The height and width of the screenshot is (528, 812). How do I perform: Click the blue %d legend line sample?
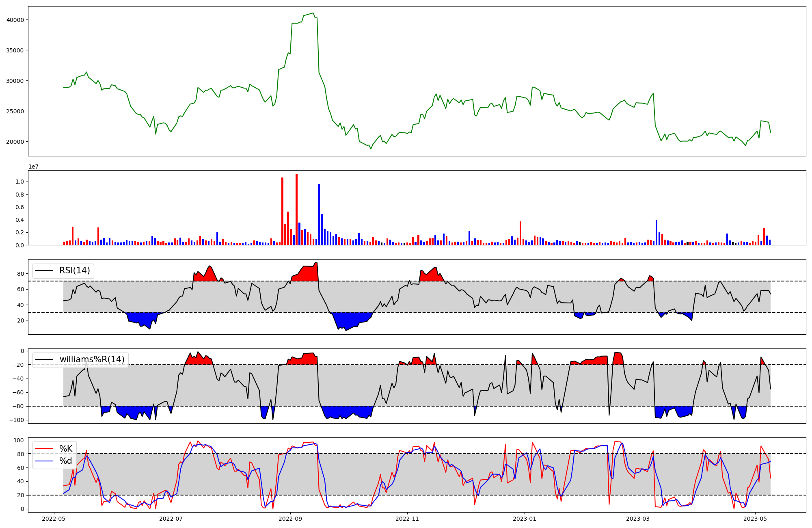coord(45,461)
